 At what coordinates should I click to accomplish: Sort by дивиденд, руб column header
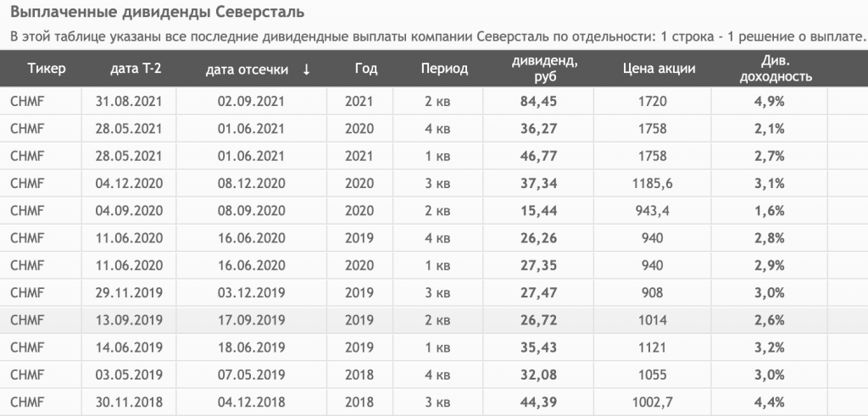point(545,69)
